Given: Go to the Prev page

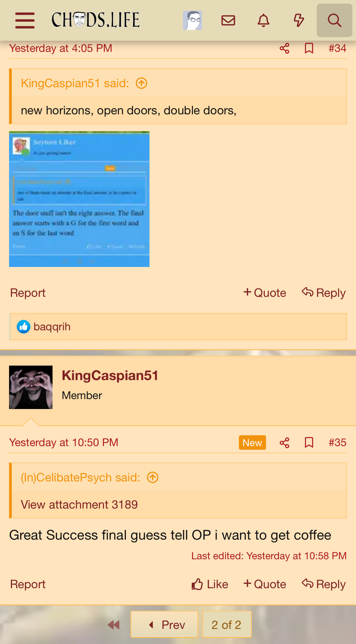Looking at the screenshot, I should [164, 624].
